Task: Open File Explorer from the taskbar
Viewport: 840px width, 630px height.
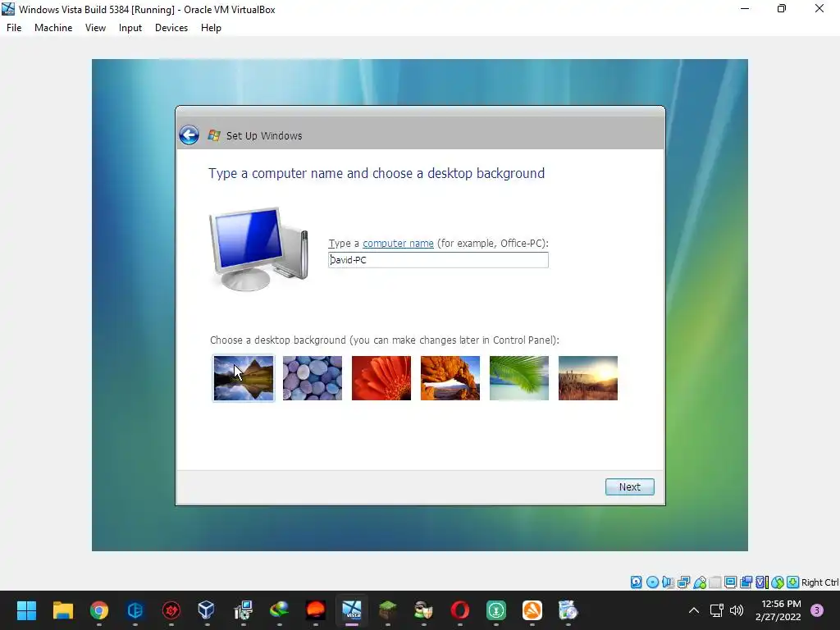Action: 62,610
